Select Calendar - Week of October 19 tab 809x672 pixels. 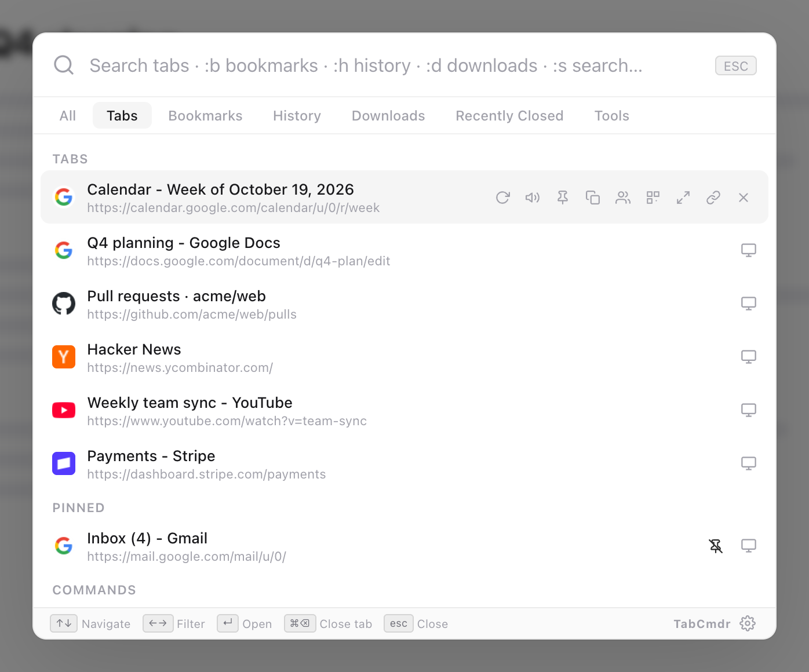(x=404, y=197)
